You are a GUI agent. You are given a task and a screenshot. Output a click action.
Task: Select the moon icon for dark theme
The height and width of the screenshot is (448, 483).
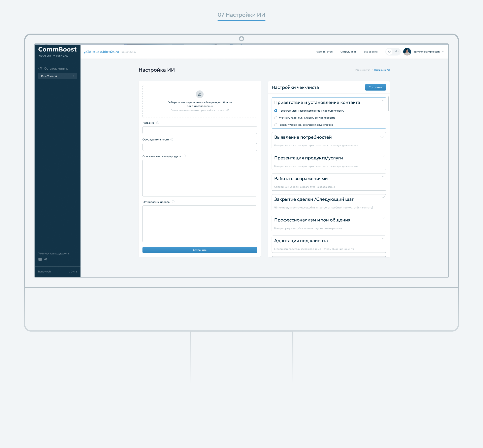pyautogui.click(x=397, y=52)
